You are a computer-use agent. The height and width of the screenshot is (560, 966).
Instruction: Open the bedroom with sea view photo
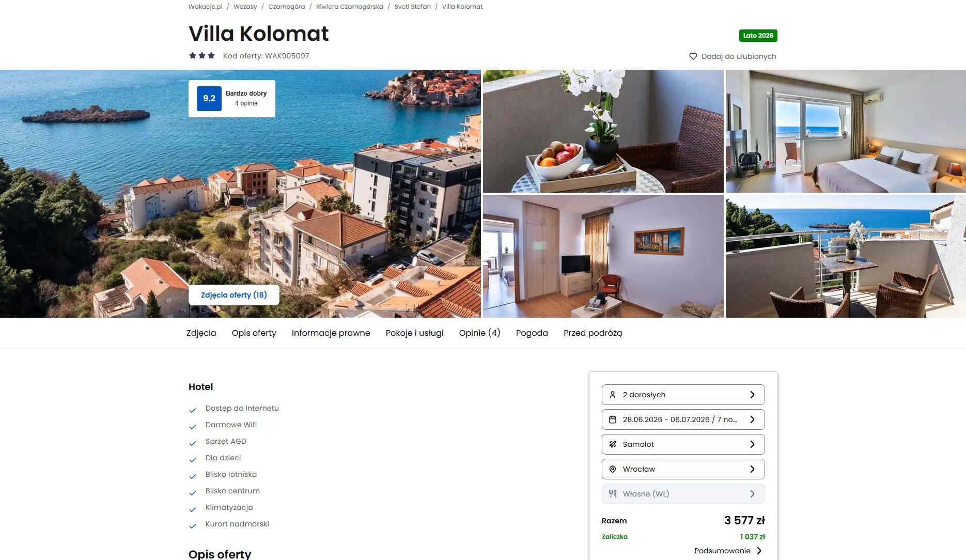pyautogui.click(x=846, y=131)
